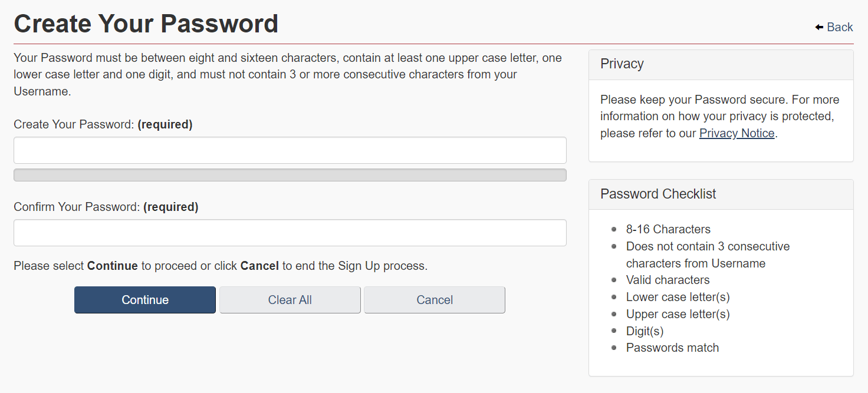Image resolution: width=868 pixels, height=393 pixels.
Task: Click the Confirm Your Password field label
Action: click(106, 207)
